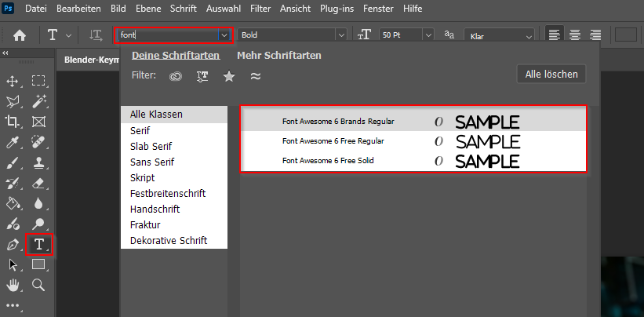
Task: Switch to Deine Schriftarten tab
Action: (176, 56)
